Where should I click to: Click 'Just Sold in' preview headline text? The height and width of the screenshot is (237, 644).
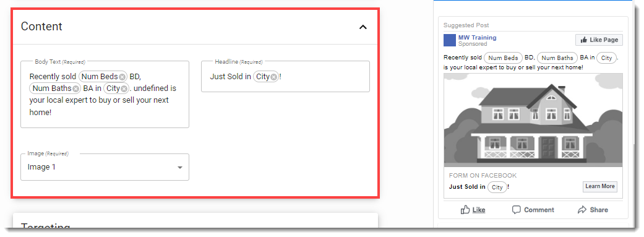click(467, 186)
